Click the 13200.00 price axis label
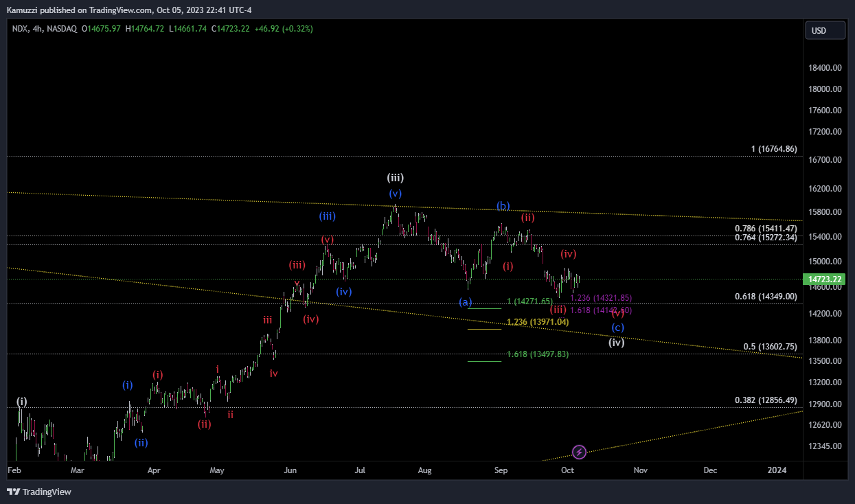 pos(826,382)
